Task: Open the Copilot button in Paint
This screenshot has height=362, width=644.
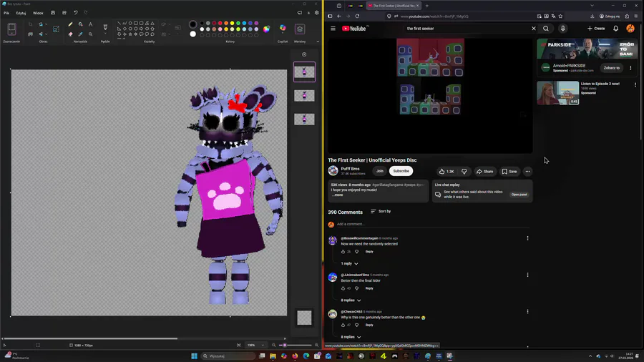Action: (x=283, y=29)
